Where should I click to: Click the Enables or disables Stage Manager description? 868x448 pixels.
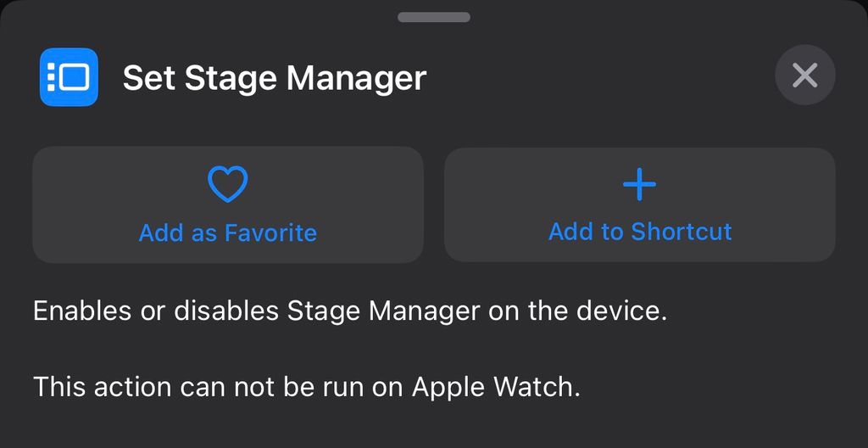tap(349, 311)
